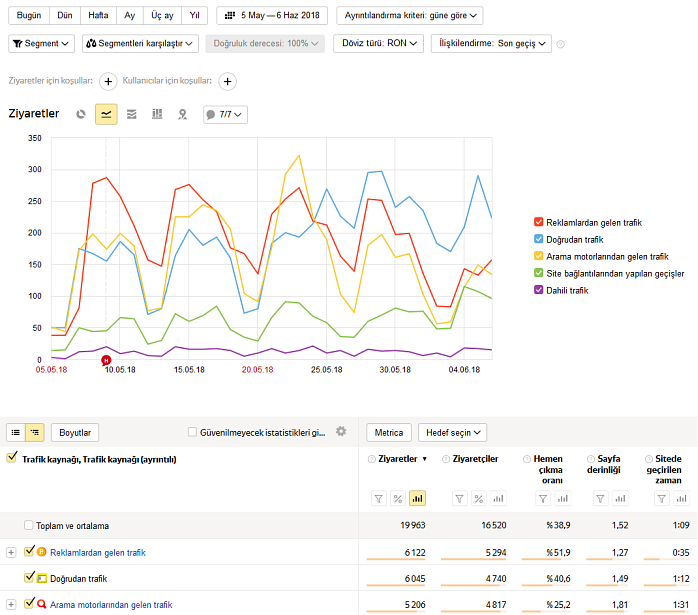The width and height of the screenshot is (698, 615).
Task: Check the Toplam ve ortalama row checkbox
Action: 28,525
